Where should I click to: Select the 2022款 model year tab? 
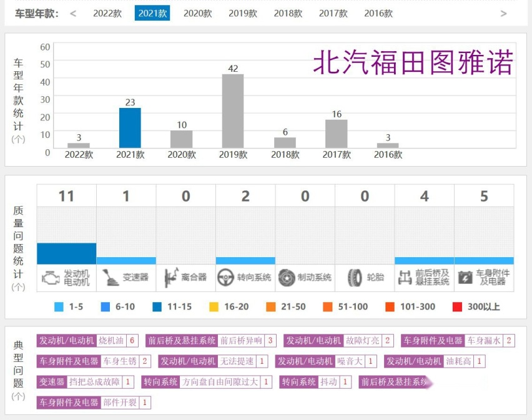click(107, 13)
